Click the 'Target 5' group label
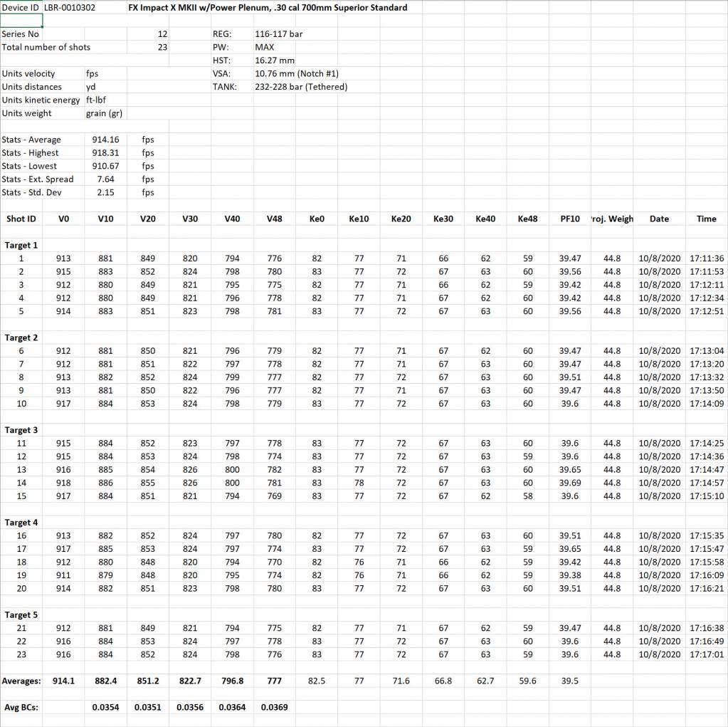 click(x=21, y=614)
